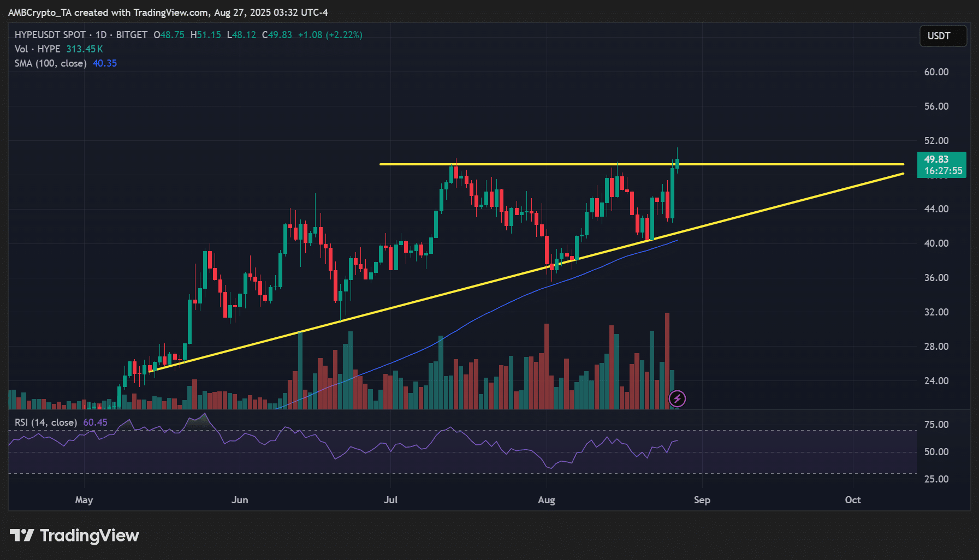Select the SMA (100, close) indicator label
Viewport: 979px width, 560px height.
(51, 63)
